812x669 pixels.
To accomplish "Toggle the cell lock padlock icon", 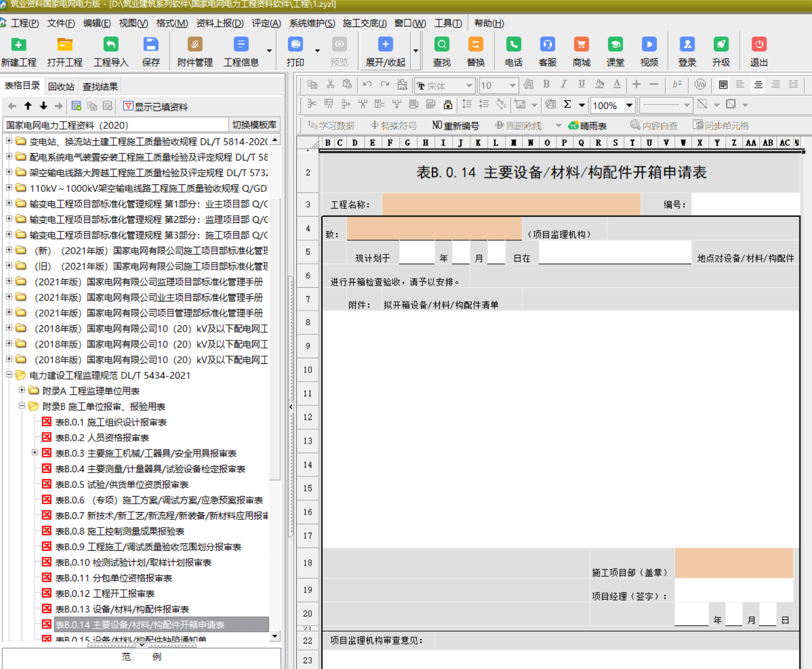I will 447,104.
